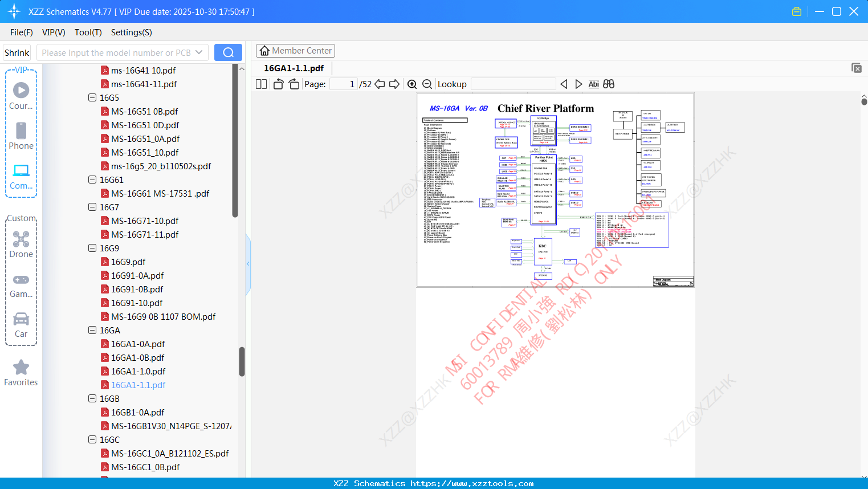
Task: Click the PDF viewer scrollbar thumb
Action: click(x=864, y=101)
